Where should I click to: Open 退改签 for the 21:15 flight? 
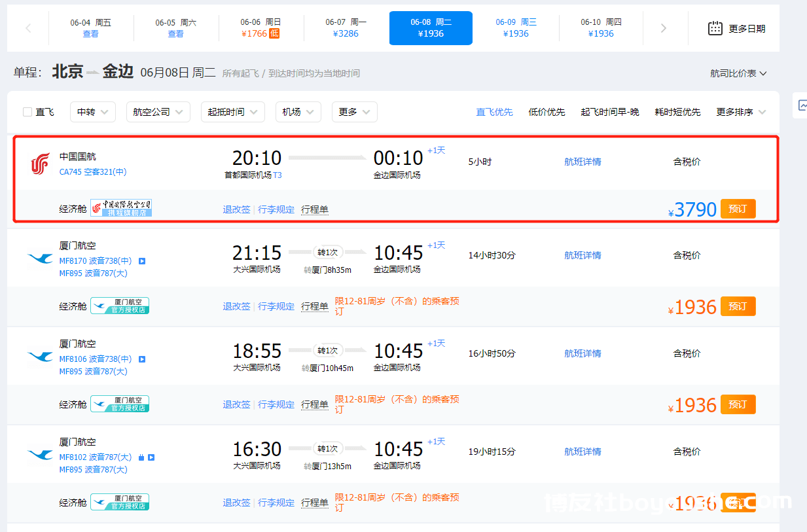tap(236, 306)
